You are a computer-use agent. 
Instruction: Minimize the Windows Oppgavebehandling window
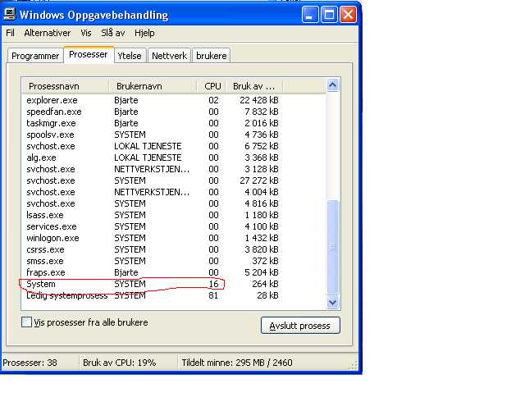coord(310,15)
